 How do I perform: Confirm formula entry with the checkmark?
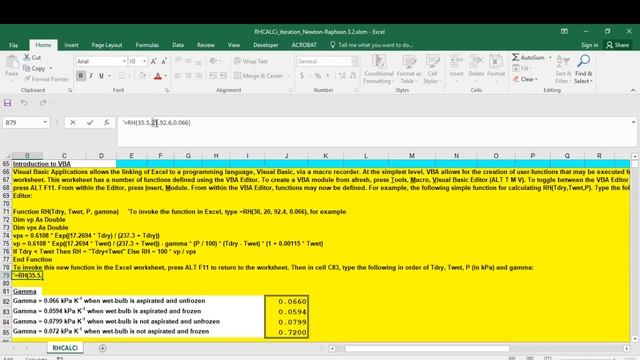[90, 122]
